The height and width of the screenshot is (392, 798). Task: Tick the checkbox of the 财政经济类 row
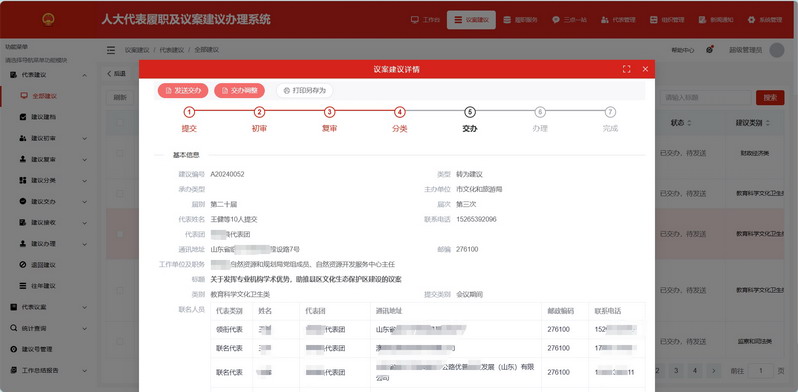(120, 153)
